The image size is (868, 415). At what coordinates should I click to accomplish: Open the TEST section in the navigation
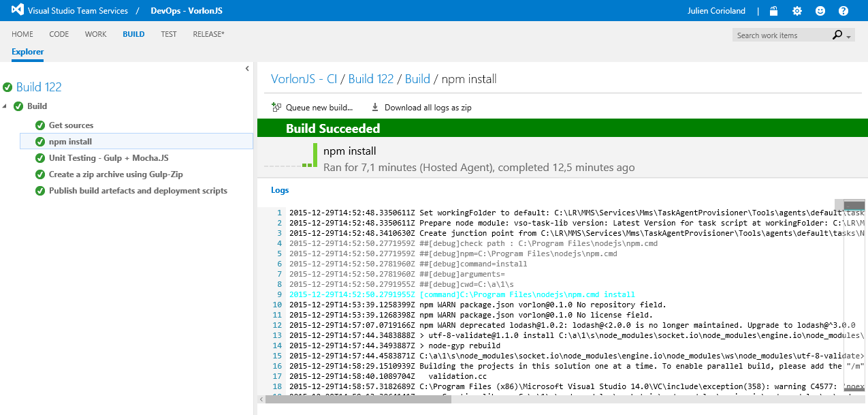tap(168, 34)
